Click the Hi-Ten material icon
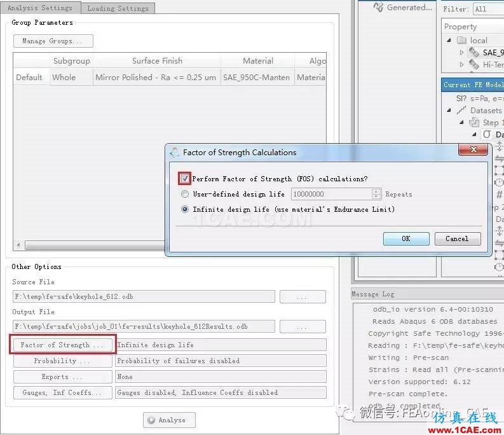This screenshot has height=435, width=504. 473,64
